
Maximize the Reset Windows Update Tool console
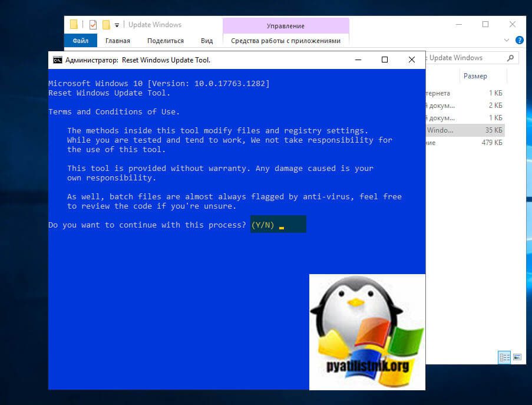384,60
